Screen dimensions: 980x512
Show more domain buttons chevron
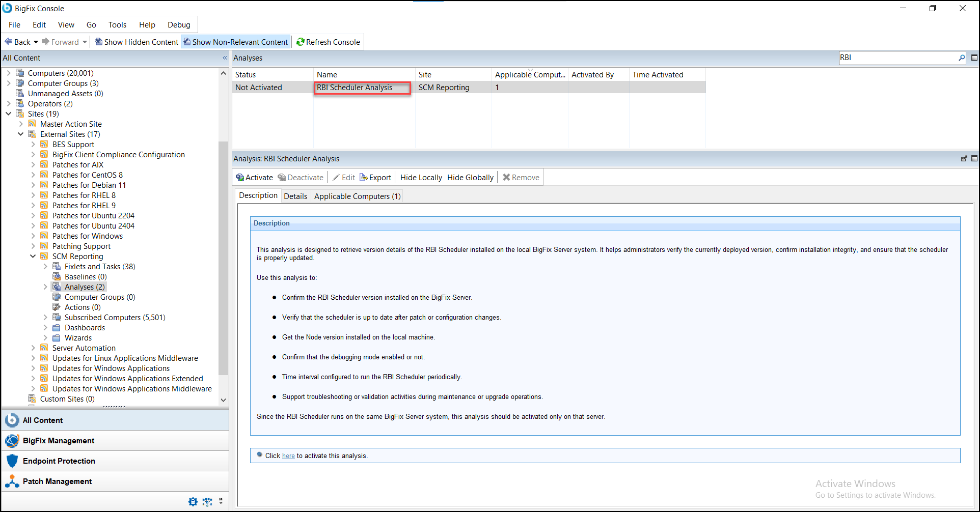tap(221, 501)
